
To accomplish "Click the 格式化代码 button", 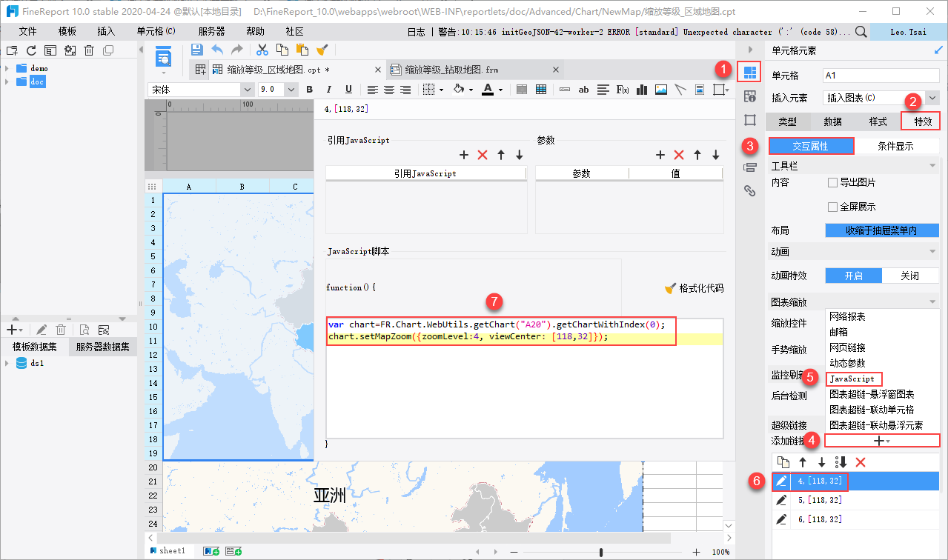I will coord(694,288).
